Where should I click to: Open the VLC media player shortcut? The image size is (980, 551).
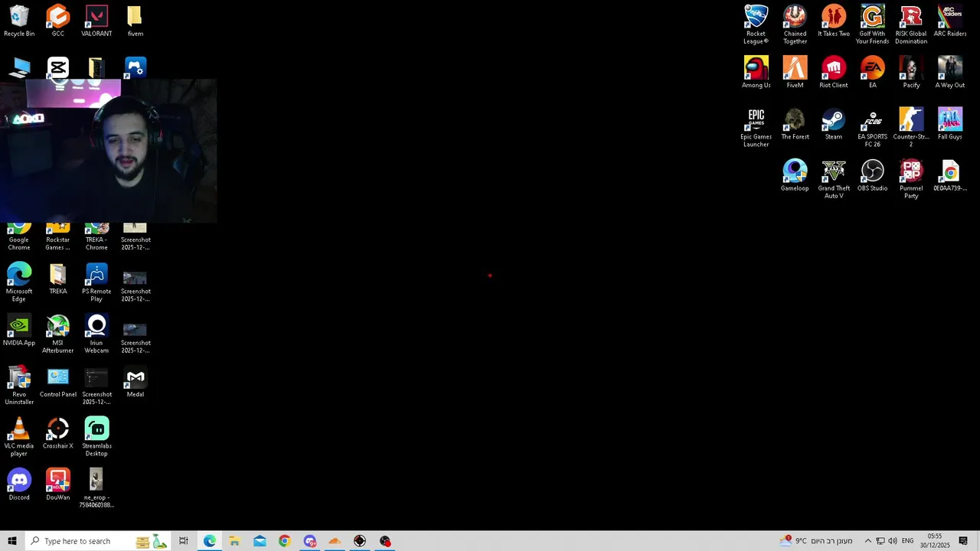coord(19,436)
